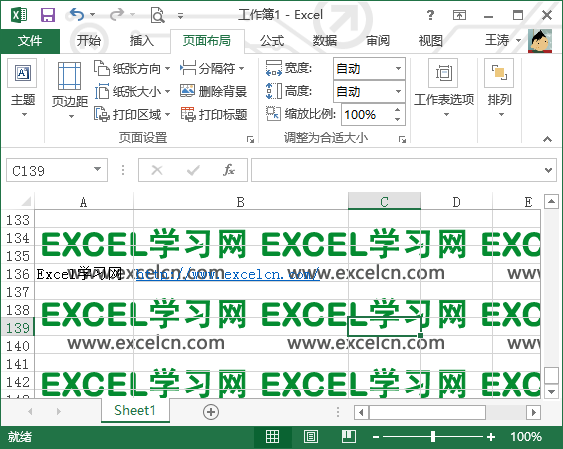
Task: Collapse the ribbon with the chevron
Action: (547, 139)
